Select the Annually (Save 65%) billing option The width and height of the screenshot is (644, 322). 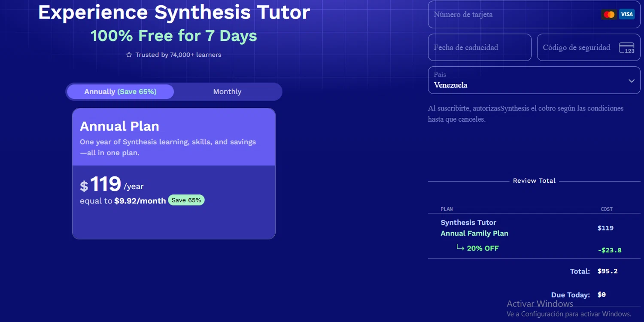click(x=120, y=92)
